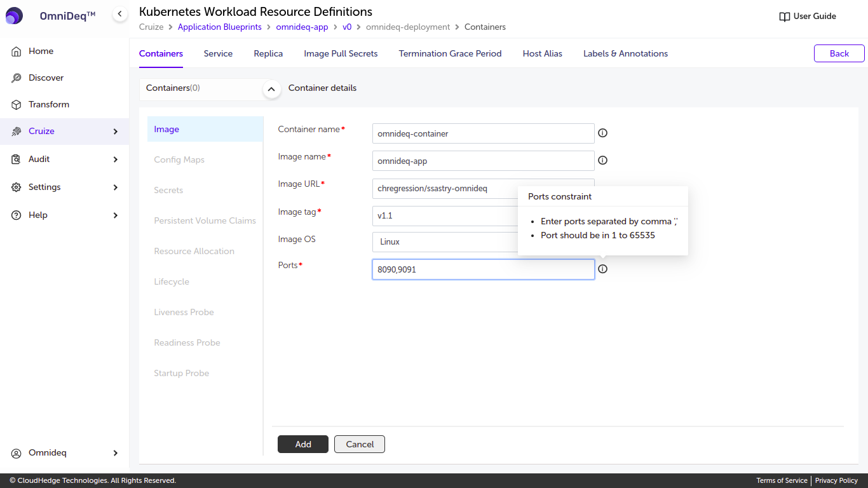Image resolution: width=868 pixels, height=488 pixels.
Task: Select the Startup Probe section
Action: point(205,373)
